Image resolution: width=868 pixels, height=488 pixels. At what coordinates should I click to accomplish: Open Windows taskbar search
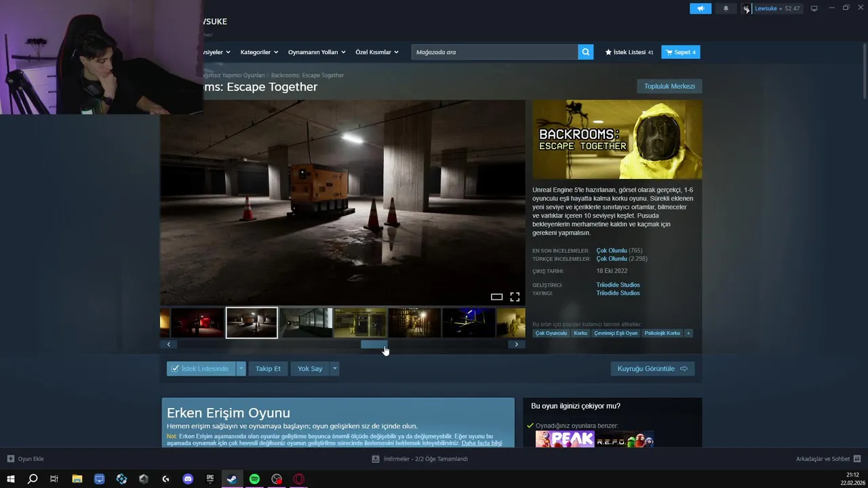click(x=32, y=479)
